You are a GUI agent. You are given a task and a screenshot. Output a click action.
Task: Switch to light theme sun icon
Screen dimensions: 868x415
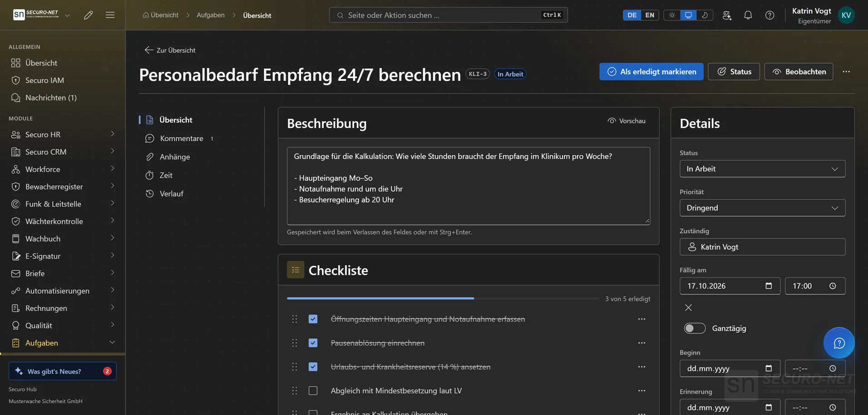672,15
